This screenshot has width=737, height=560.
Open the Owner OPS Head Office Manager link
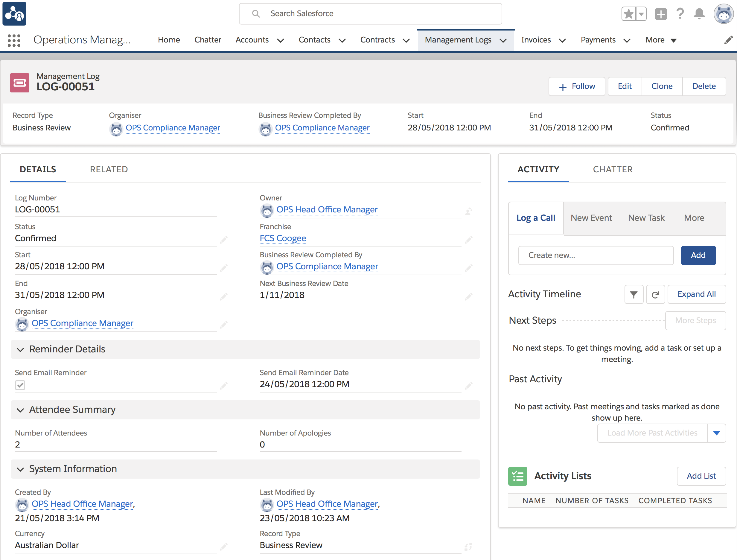tap(327, 210)
